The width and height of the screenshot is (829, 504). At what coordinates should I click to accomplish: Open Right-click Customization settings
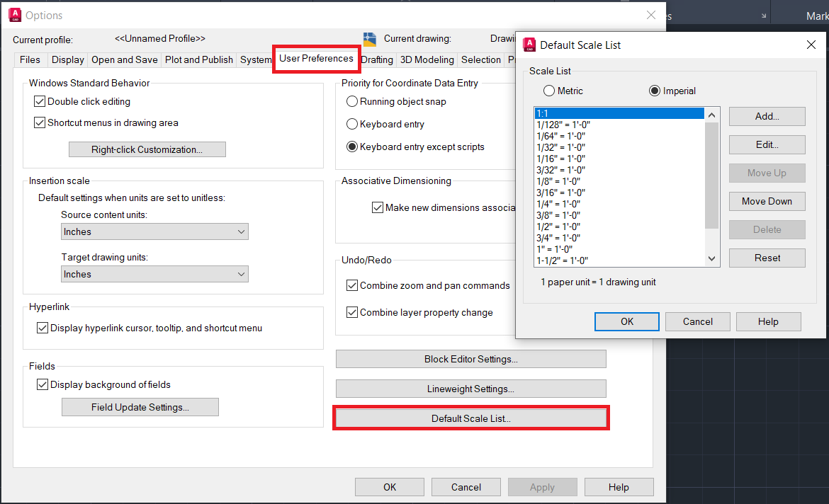pos(147,149)
